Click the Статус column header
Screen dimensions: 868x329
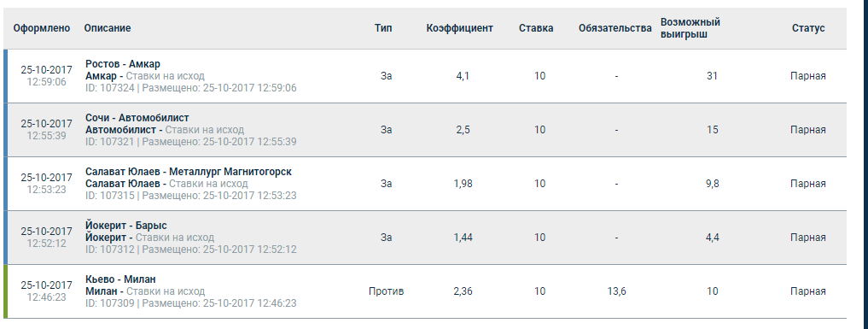click(808, 28)
